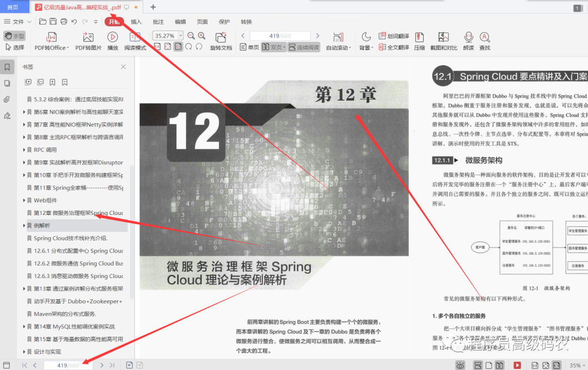Set actual size view under zoom box

click(157, 46)
